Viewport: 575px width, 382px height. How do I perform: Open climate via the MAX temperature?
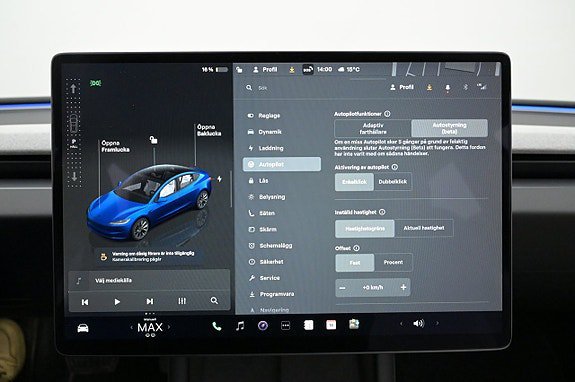click(150, 327)
